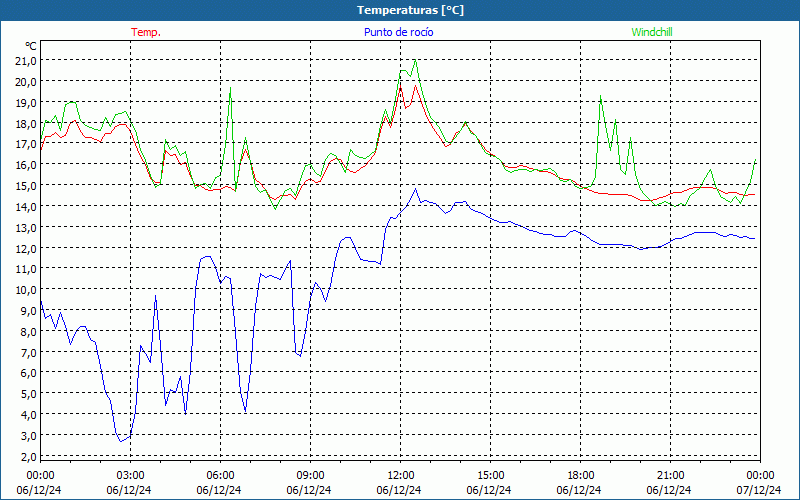Screen dimensions: 800x500
Task: Click the 03:00 time axis label
Action: (x=130, y=476)
